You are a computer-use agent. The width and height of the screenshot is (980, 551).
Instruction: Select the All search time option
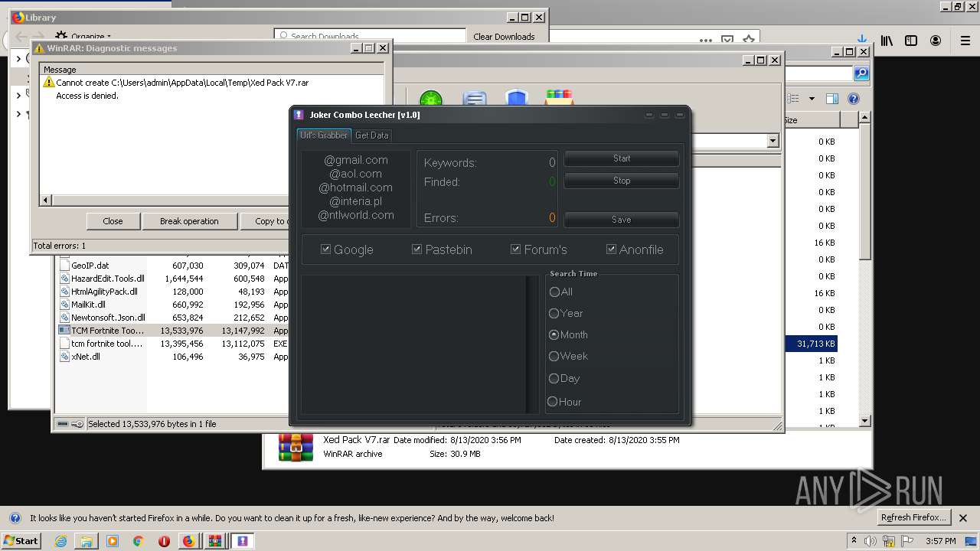pyautogui.click(x=554, y=292)
